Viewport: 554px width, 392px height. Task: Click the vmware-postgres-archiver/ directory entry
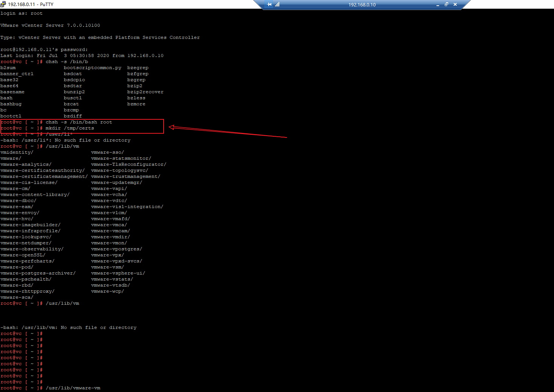click(38, 273)
